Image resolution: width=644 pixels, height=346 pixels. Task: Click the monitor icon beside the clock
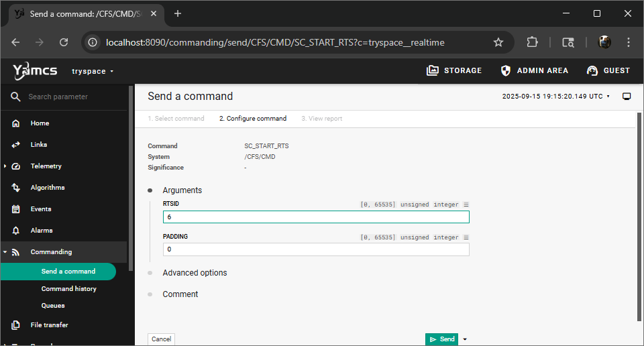coord(627,97)
